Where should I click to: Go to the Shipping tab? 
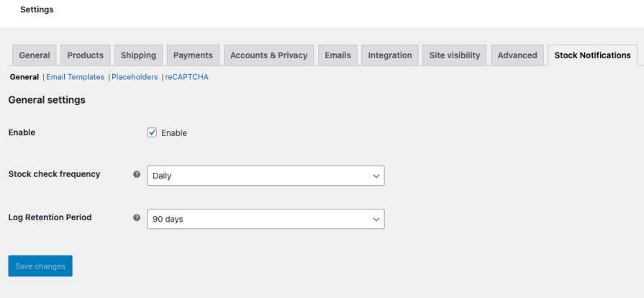pyautogui.click(x=138, y=55)
